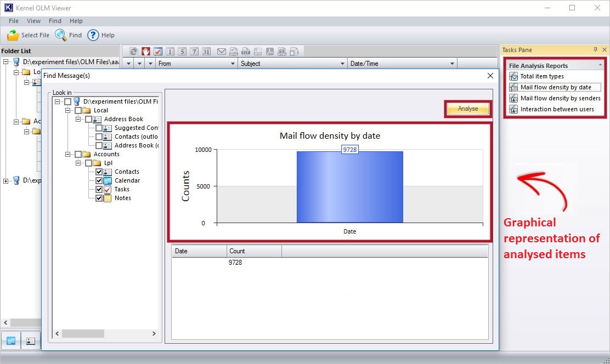This screenshot has height=364, width=610.
Task: Click the 31-day calendar view icon
Action: coord(206,52)
